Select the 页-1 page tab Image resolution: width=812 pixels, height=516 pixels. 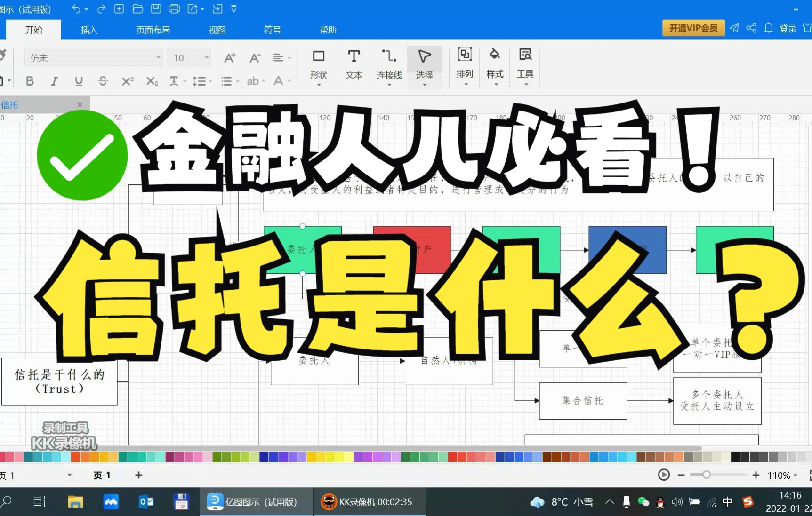point(102,475)
